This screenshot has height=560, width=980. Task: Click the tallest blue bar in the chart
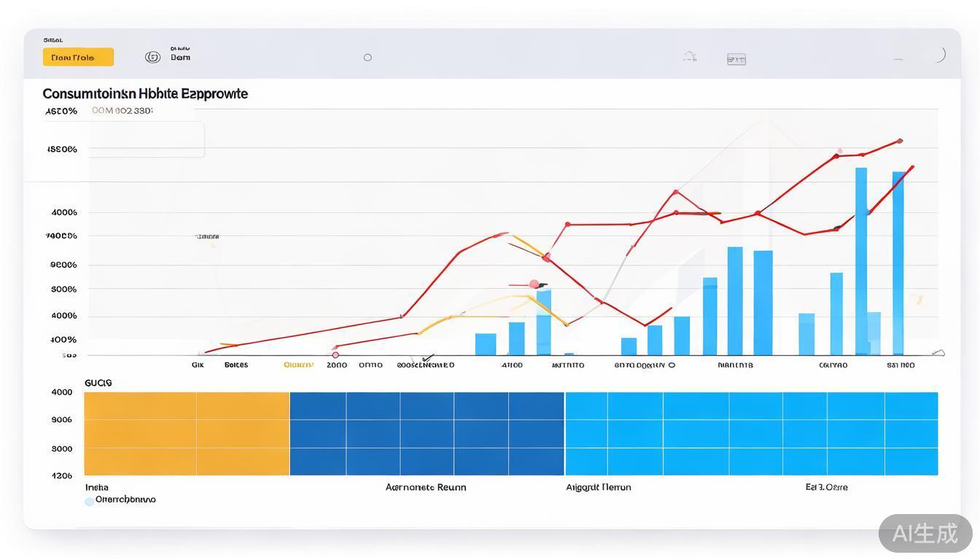coord(861,261)
